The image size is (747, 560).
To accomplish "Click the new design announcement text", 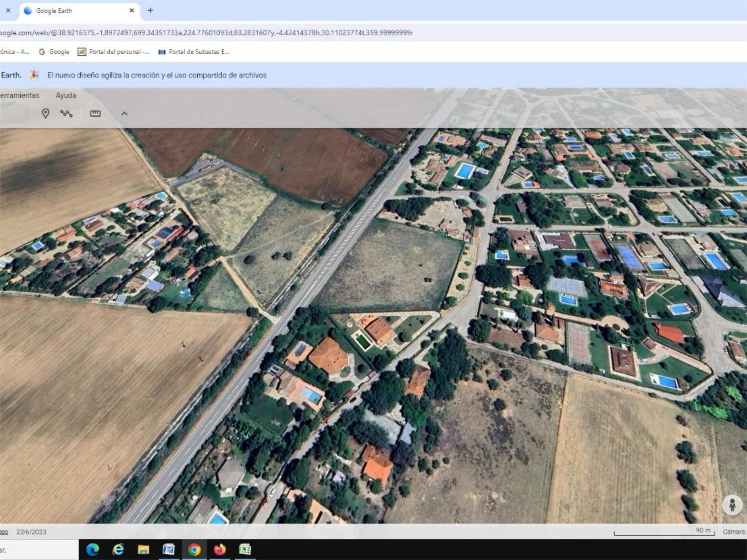I will tap(157, 75).
